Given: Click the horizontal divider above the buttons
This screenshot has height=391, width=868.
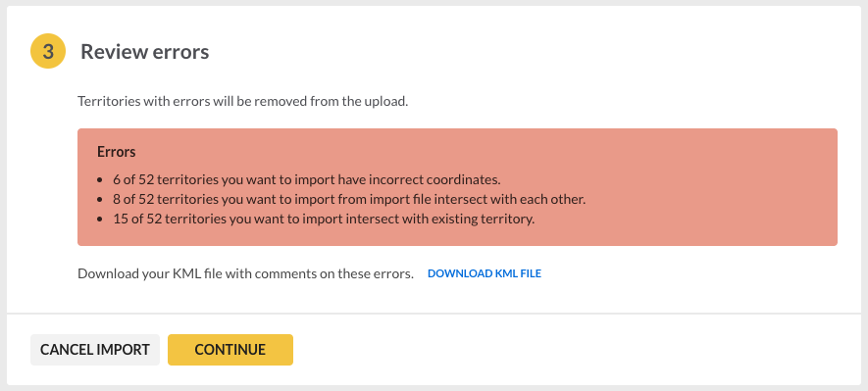Looking at the screenshot, I should [x=434, y=314].
